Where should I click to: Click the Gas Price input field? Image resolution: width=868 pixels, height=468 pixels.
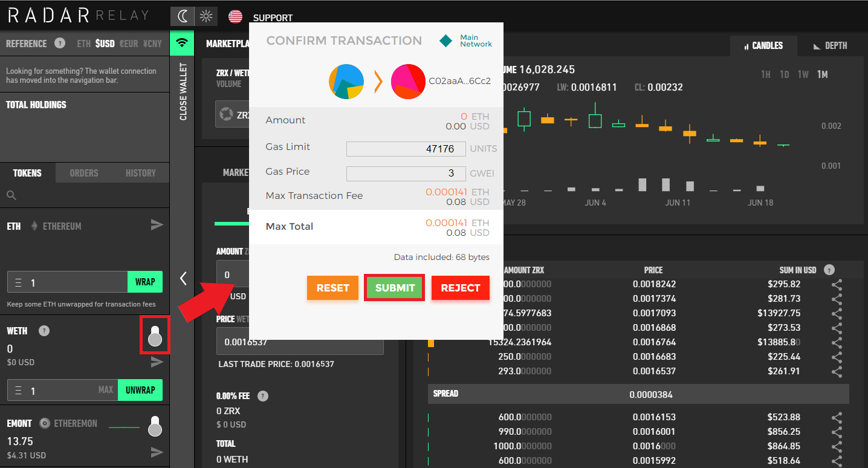click(x=406, y=174)
